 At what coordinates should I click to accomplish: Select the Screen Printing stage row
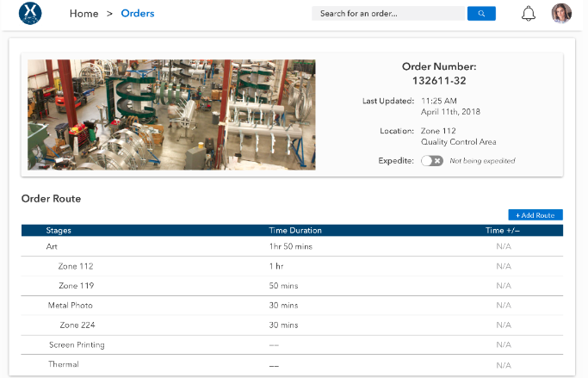[x=292, y=344]
